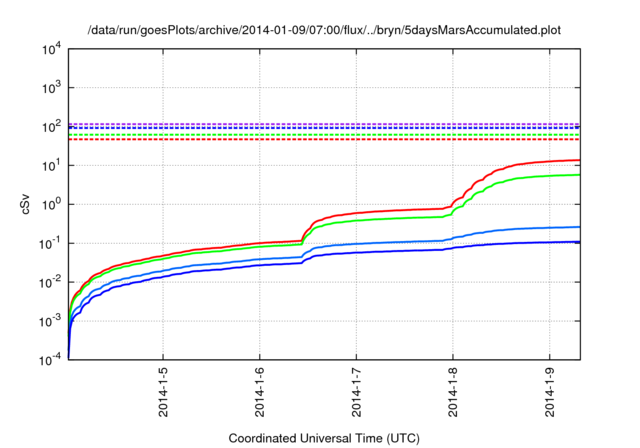
Task: Click the purple dashed threshold line
Action: point(324,124)
